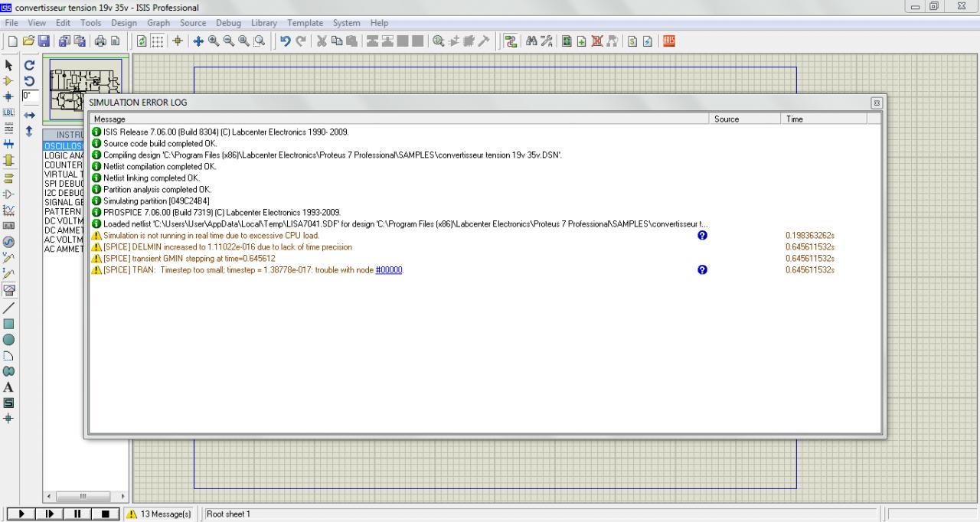Click the object selector horizontal scrollbar

85,497
